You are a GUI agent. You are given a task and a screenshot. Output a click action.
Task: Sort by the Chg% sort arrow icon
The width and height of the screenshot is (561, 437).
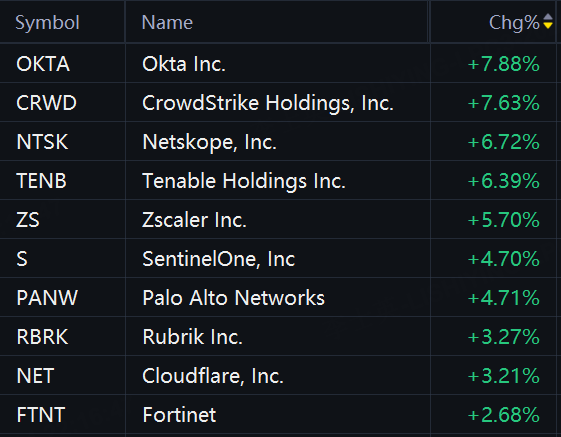[x=548, y=21]
